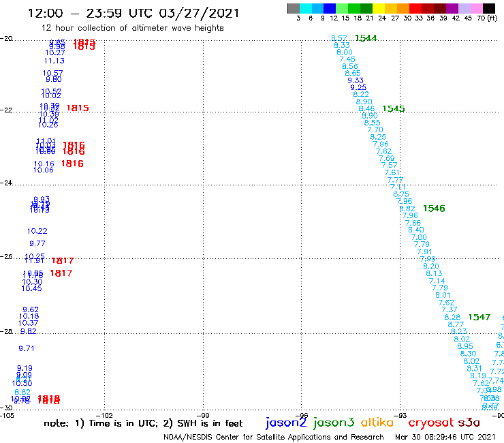This screenshot has height=443, width=504.
Task: Select wave height value 8.33
Action: tap(342, 46)
